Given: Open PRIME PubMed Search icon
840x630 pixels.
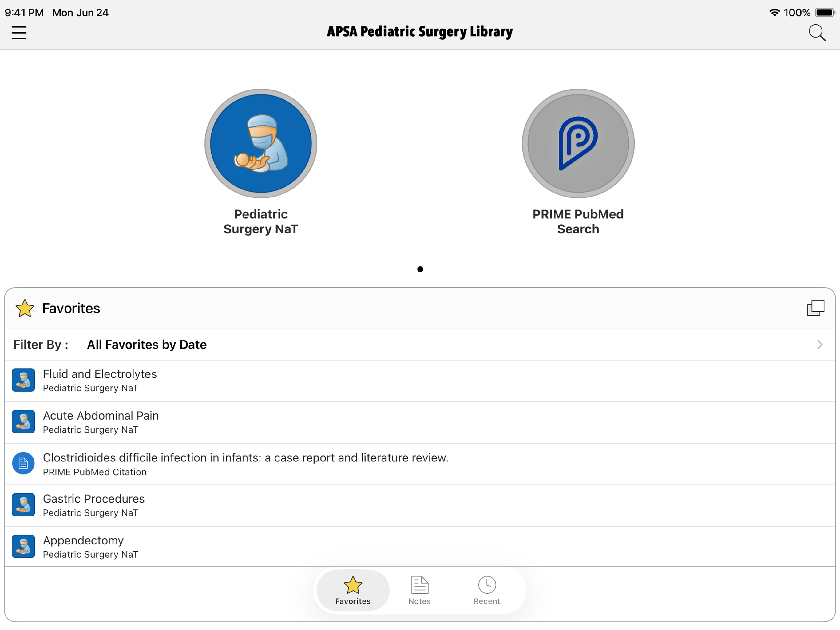Looking at the screenshot, I should coord(578,144).
